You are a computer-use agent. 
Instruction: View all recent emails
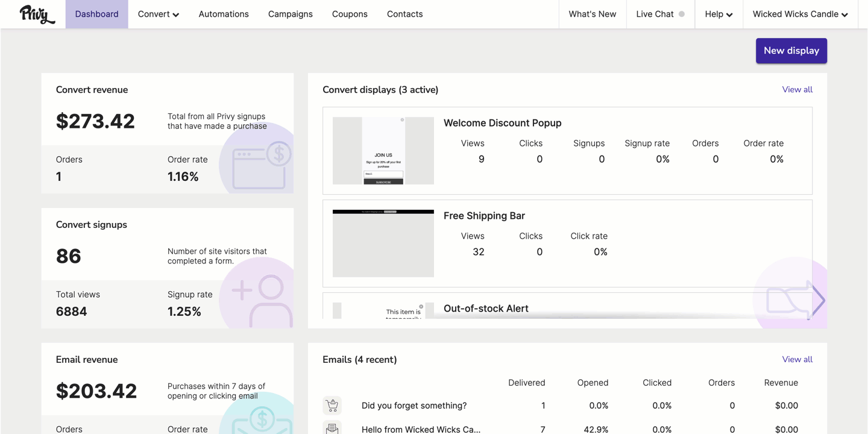(797, 359)
